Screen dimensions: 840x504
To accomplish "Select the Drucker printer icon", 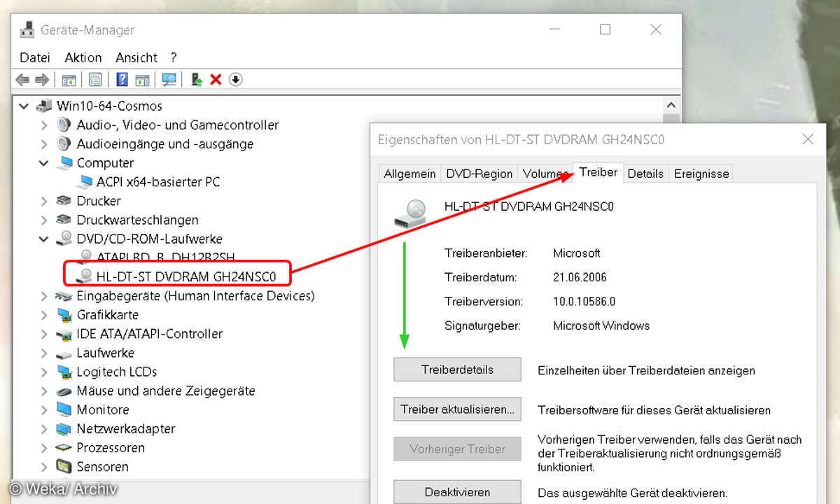I will (x=64, y=201).
